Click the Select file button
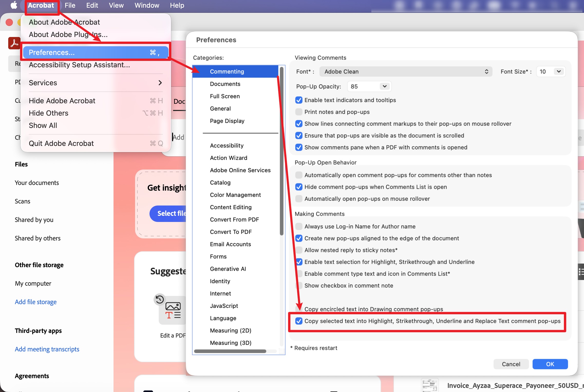 click(x=168, y=213)
